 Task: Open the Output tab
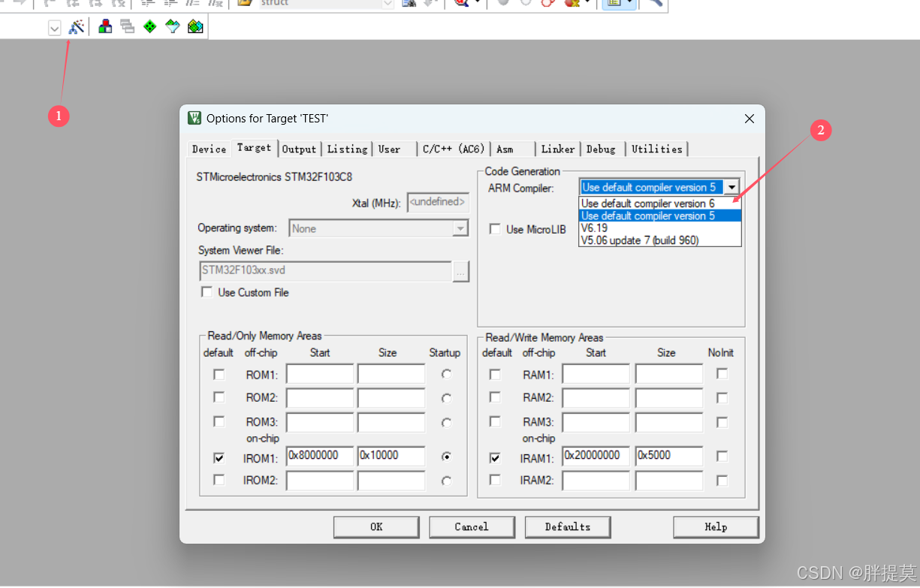pos(299,149)
